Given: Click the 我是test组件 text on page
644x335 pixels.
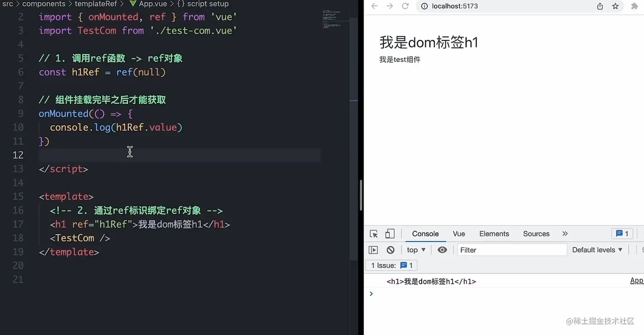Looking at the screenshot, I should [400, 60].
